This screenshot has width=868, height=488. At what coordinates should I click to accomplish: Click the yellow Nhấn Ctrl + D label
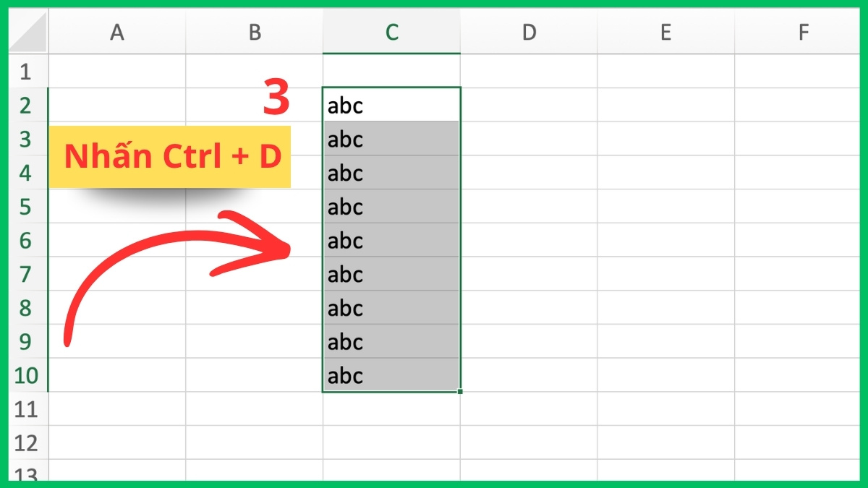tap(170, 155)
